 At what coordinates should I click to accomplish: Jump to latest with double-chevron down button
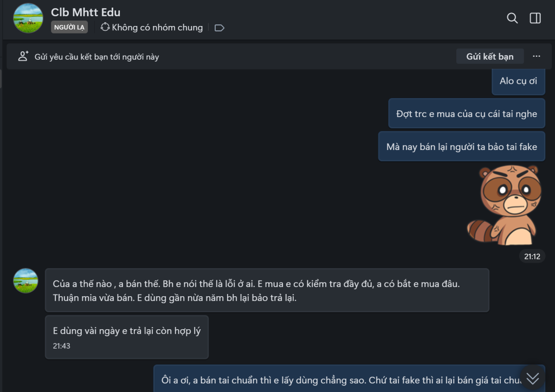[533, 378]
